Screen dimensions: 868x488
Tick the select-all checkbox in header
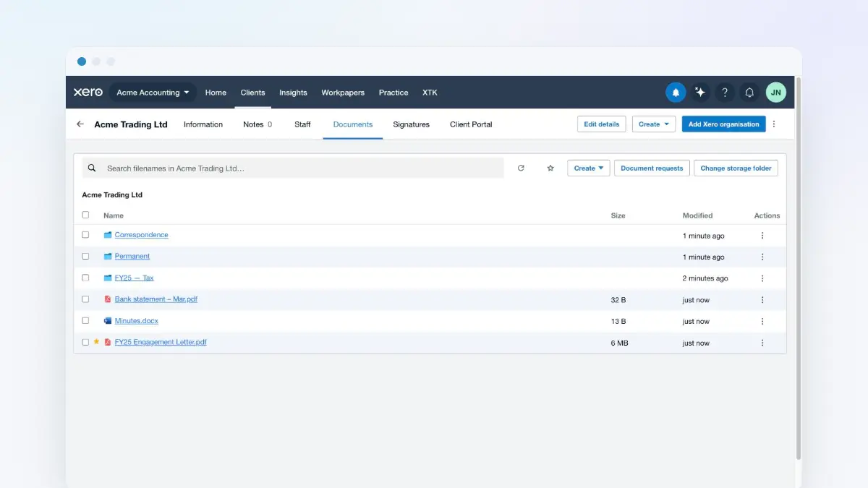tap(85, 215)
